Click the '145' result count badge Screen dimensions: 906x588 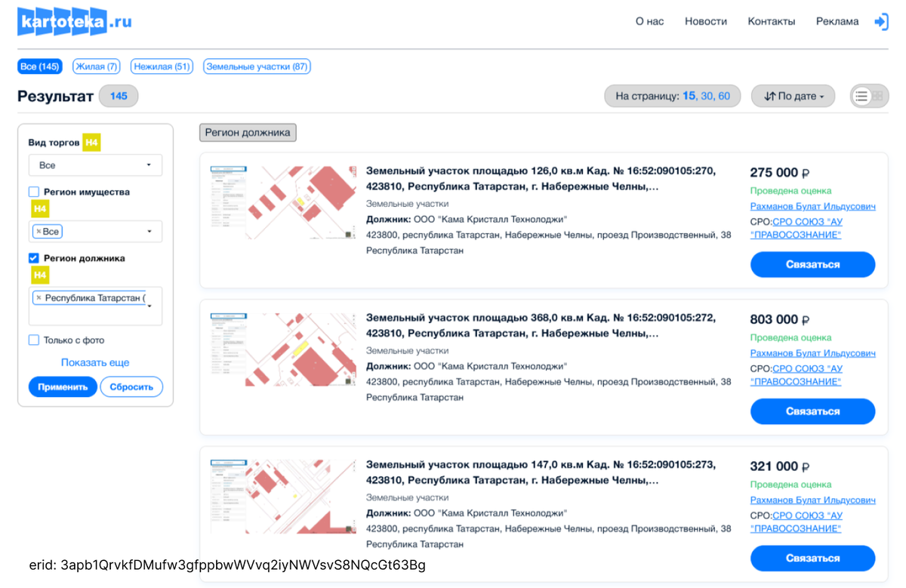pyautogui.click(x=119, y=96)
